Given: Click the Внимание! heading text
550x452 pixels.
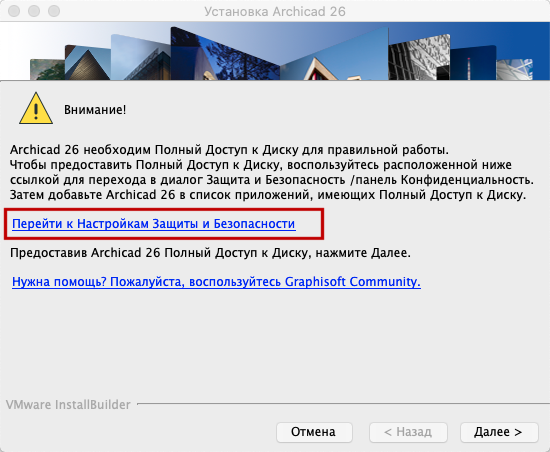Looking at the screenshot, I should (x=95, y=110).
